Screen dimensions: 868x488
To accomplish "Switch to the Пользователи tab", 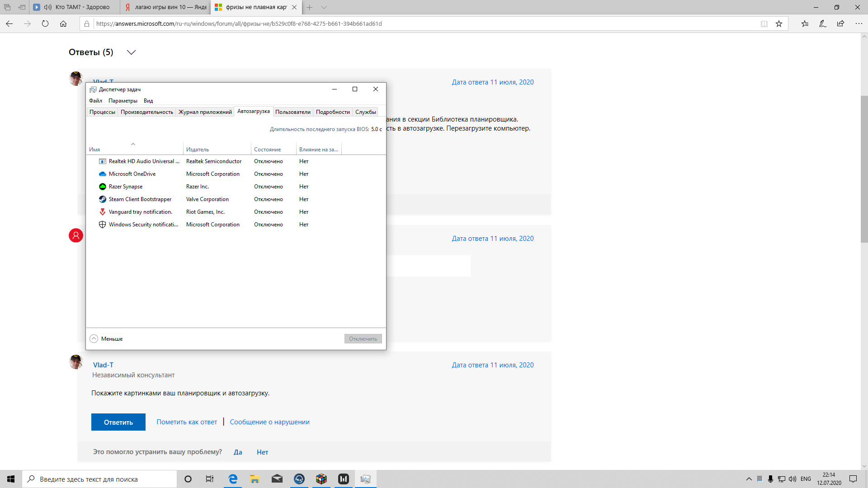I will point(293,112).
